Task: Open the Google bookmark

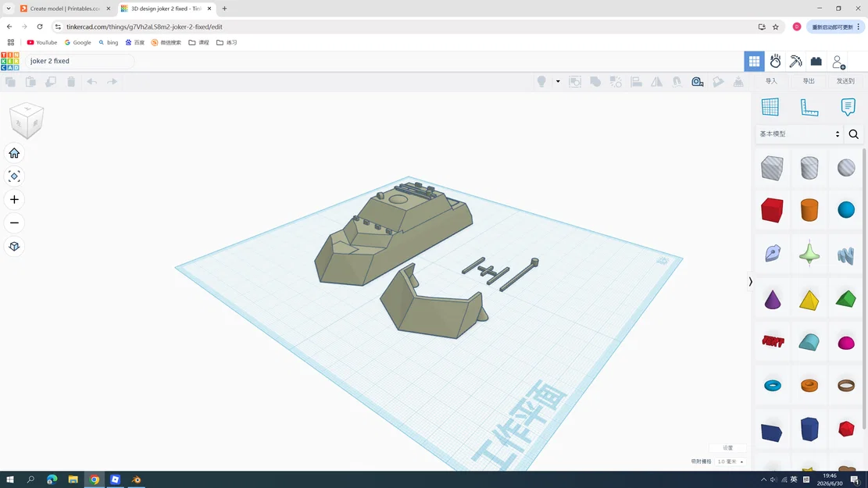Action: coord(77,43)
